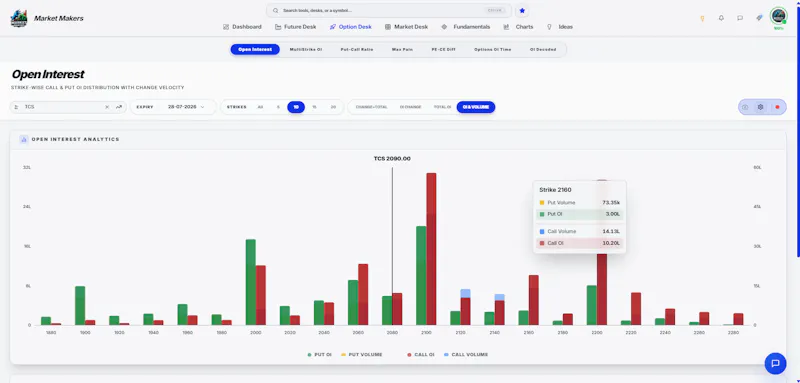Open the MultiStrike OI tab
Image resolution: width=800 pixels, height=383 pixels.
(x=306, y=49)
